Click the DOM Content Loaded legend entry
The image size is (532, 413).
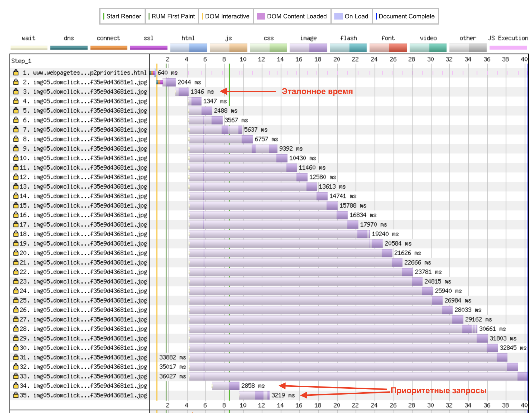[x=292, y=16]
